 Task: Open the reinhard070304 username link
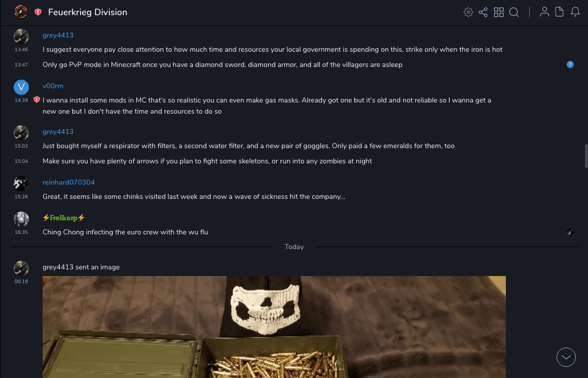click(x=68, y=183)
